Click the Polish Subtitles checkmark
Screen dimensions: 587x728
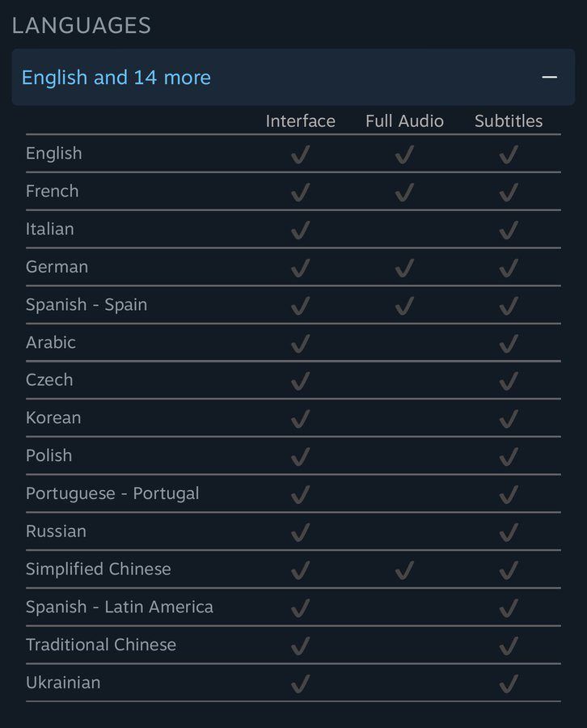tap(509, 456)
